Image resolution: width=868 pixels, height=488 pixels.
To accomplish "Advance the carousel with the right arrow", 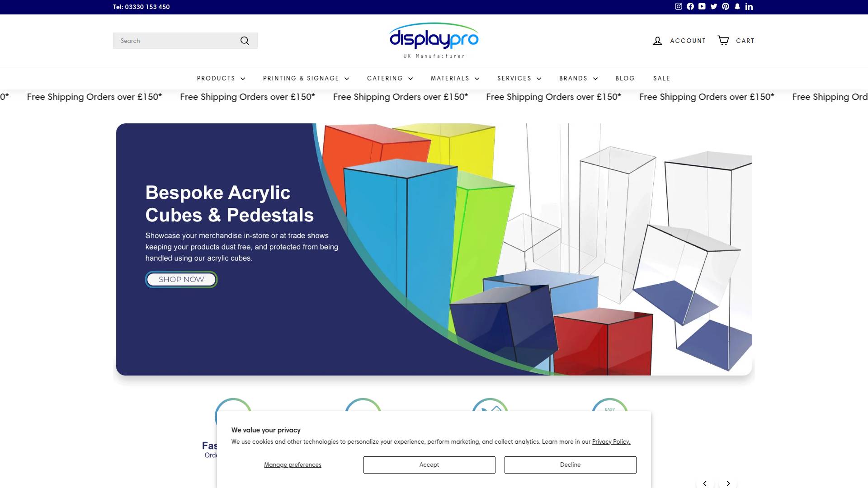I will click(728, 483).
